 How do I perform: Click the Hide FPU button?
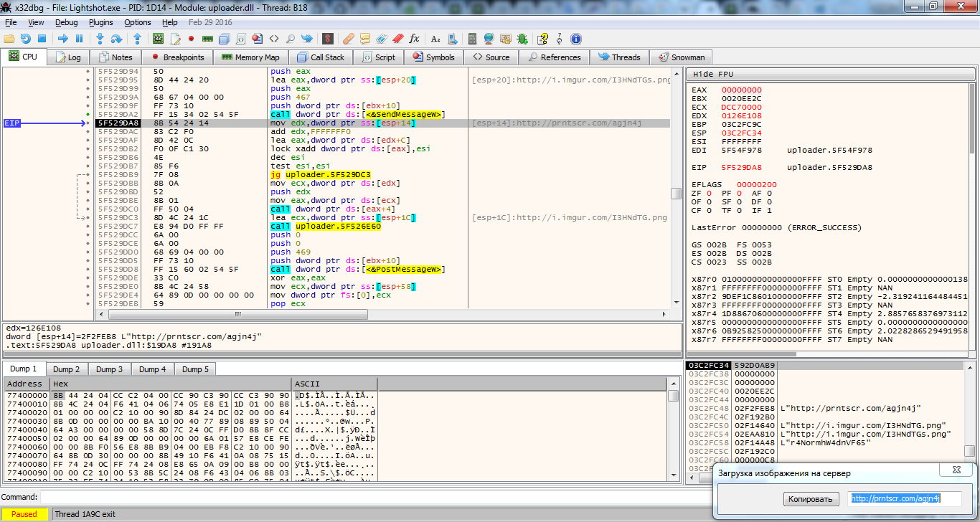tap(713, 74)
